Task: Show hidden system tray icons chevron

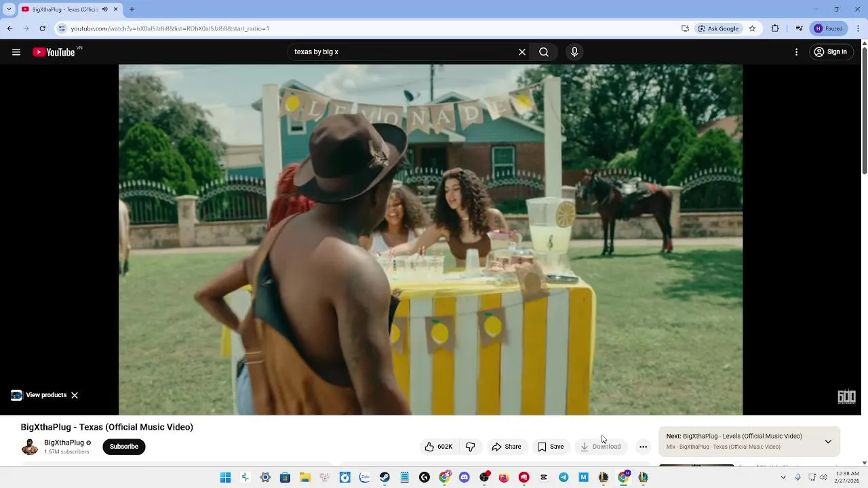Action: [783, 477]
